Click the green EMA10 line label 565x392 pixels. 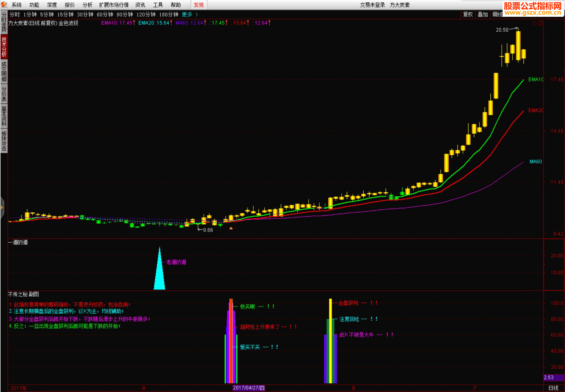click(536, 79)
